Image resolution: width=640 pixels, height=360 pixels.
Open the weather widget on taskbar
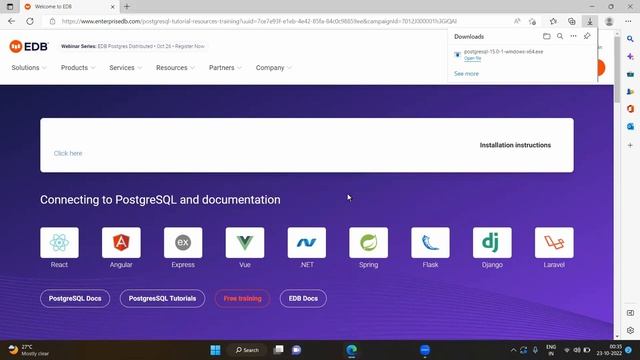point(29,350)
